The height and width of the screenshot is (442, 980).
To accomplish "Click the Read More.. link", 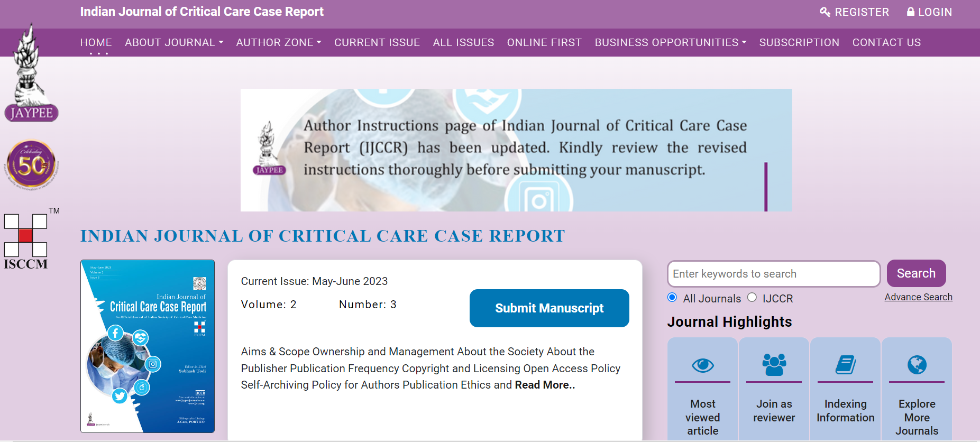I will click(545, 385).
